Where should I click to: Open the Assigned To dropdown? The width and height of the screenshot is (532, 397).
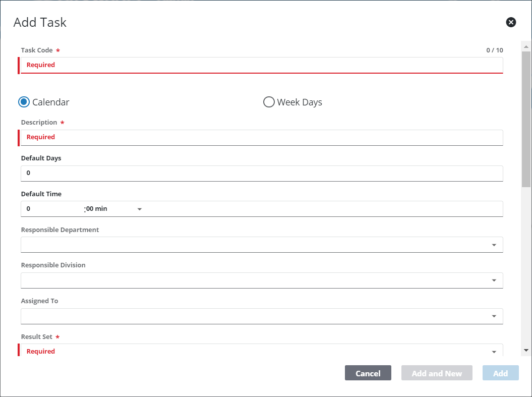[x=494, y=316]
